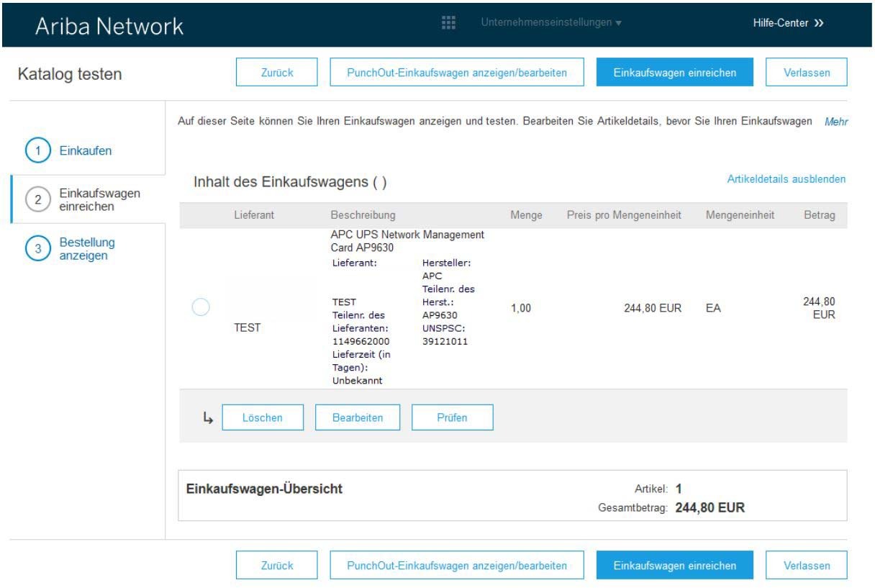
Task: Click Mehr to expand the description
Action: (836, 122)
